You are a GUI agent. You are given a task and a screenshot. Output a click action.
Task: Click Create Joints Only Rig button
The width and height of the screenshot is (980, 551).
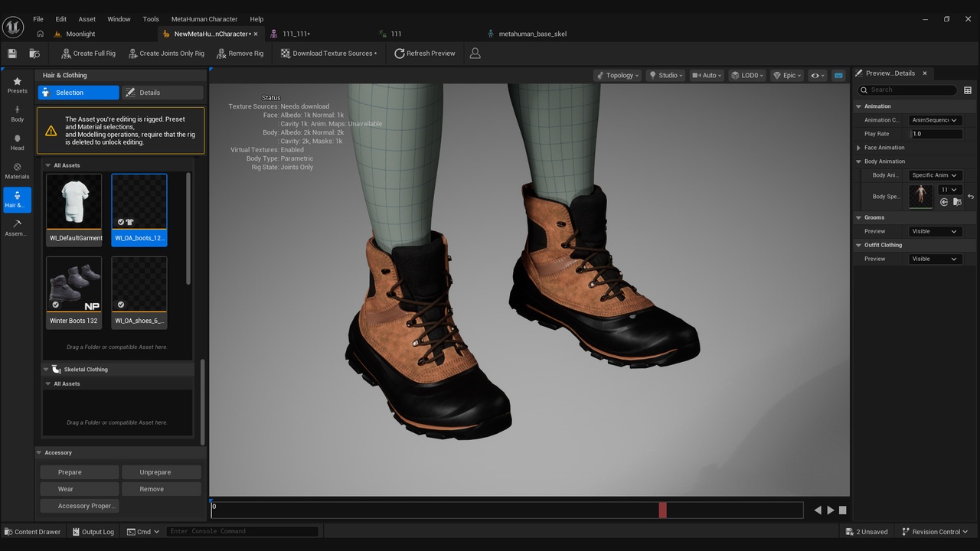[166, 54]
